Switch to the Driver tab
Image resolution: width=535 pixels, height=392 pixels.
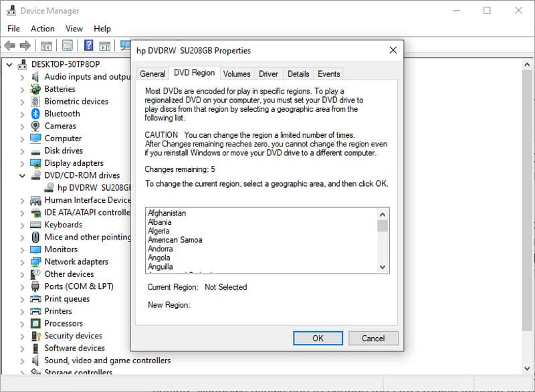(268, 74)
